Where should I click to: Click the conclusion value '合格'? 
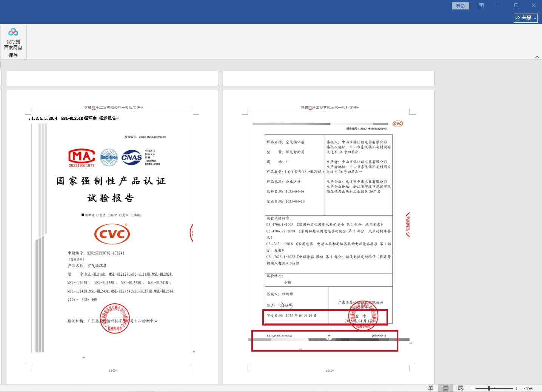[288, 282]
